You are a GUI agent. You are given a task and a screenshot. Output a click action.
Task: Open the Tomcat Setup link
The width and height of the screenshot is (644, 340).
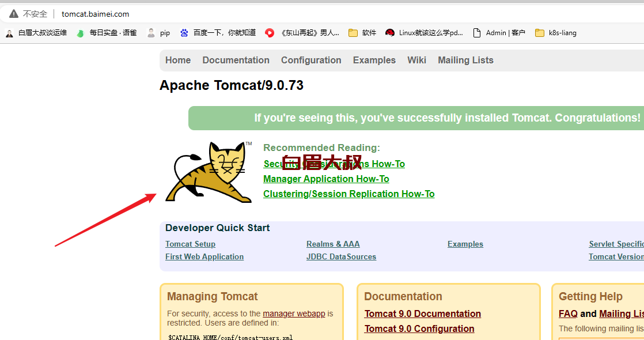pos(190,244)
